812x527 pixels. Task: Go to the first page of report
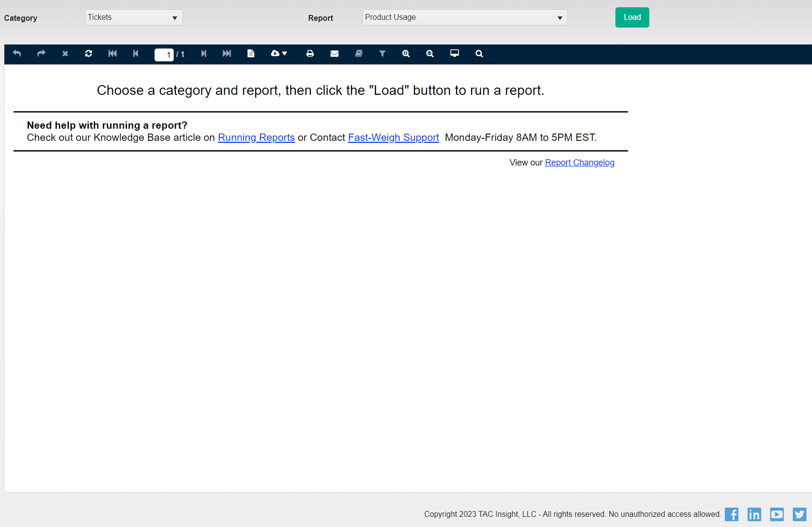coord(112,54)
